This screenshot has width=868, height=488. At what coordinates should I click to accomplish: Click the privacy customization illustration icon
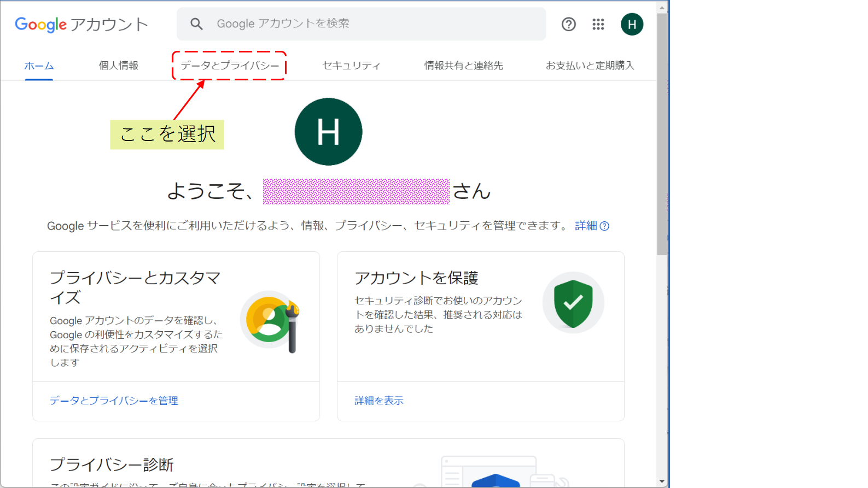271,321
